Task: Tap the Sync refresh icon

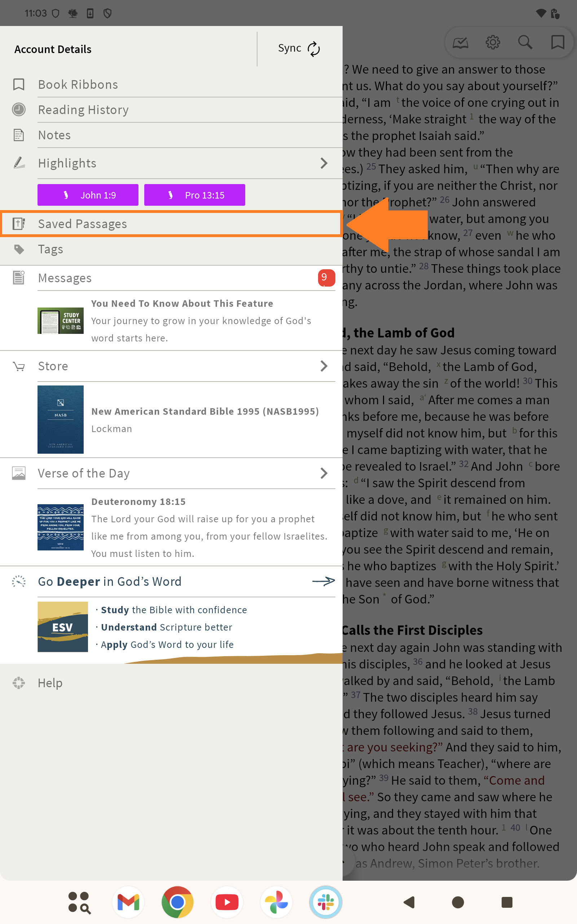Action: (313, 49)
